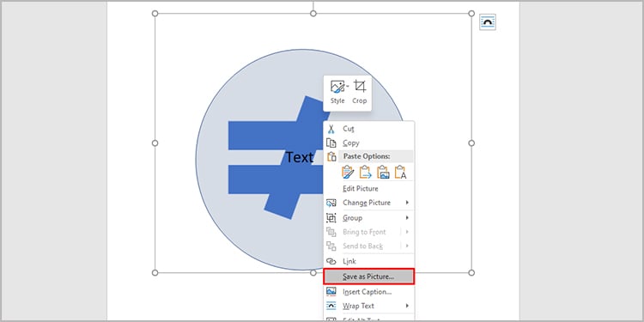
Task: Click the Paste Options clipboard icon
Action: click(331, 156)
